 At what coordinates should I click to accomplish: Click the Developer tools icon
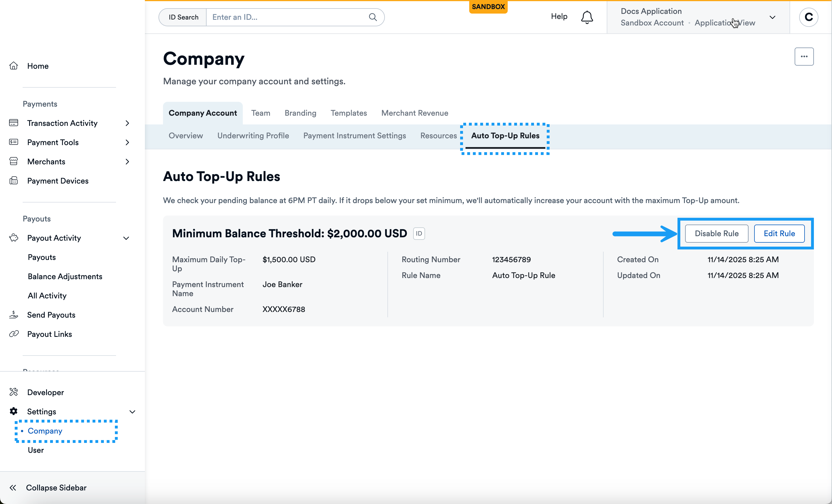[x=14, y=392]
